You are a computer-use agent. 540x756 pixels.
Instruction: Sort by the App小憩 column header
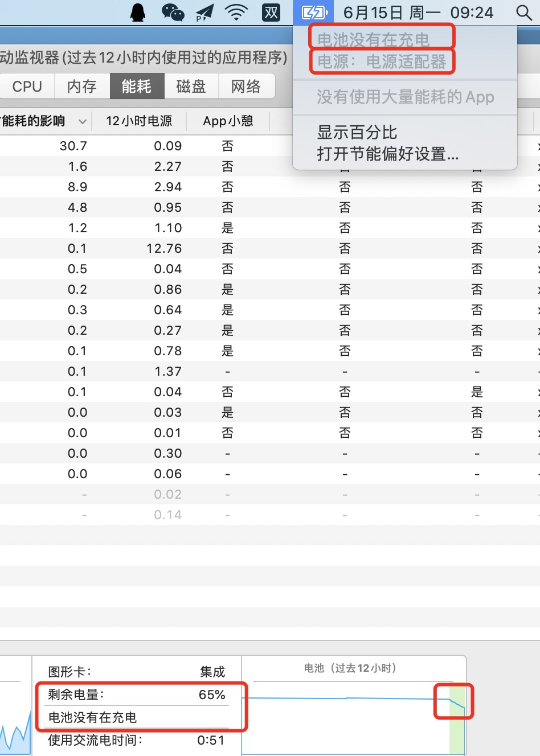click(x=228, y=121)
